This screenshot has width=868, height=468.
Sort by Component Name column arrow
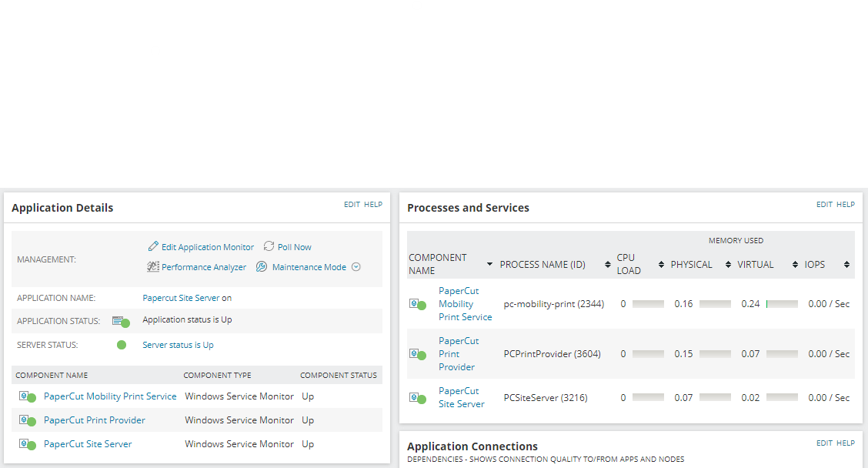tap(489, 264)
